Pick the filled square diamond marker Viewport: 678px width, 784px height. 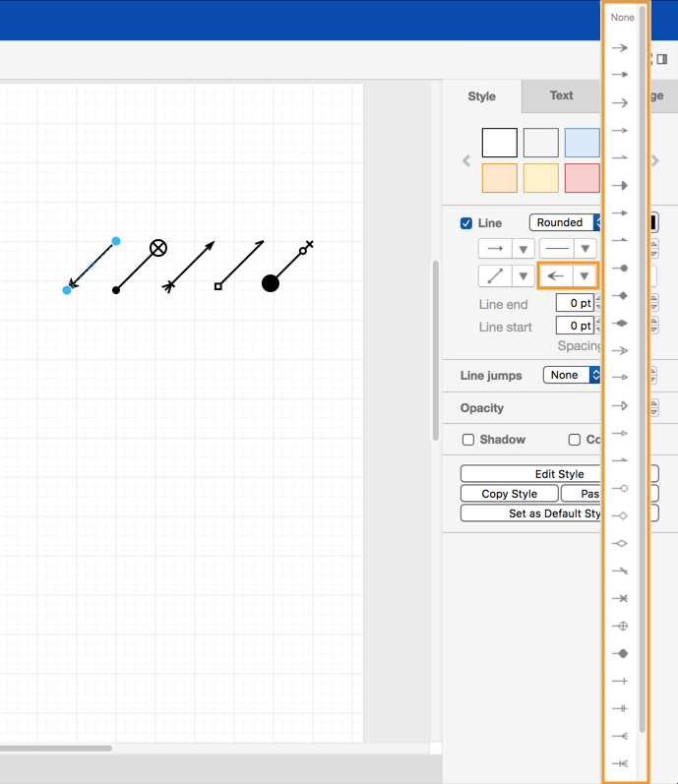tap(621, 296)
